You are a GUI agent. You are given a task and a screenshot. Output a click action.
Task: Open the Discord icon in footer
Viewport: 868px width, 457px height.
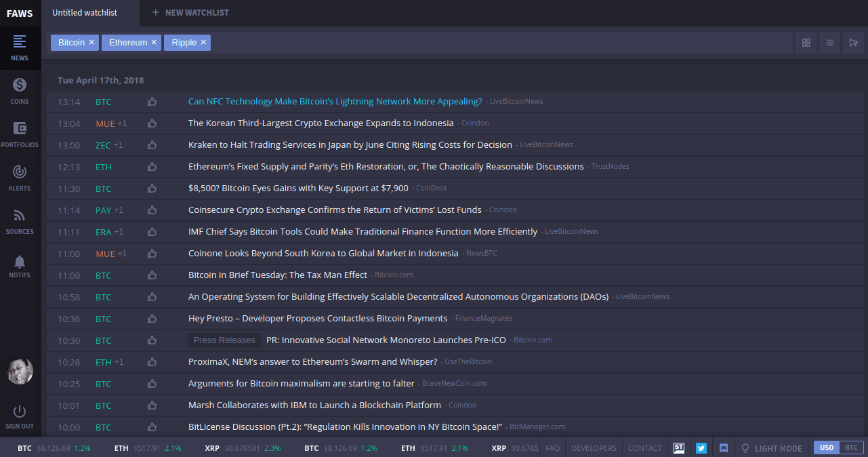point(724,448)
